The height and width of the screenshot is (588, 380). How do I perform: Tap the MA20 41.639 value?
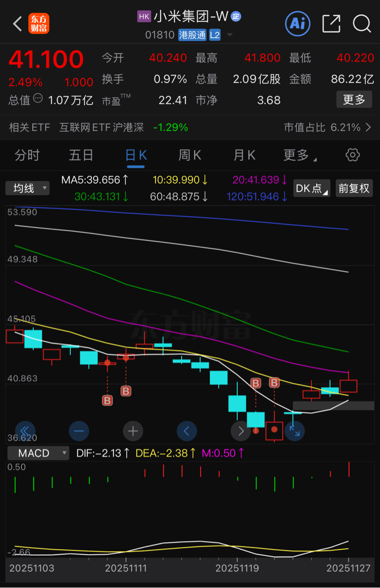click(x=260, y=180)
